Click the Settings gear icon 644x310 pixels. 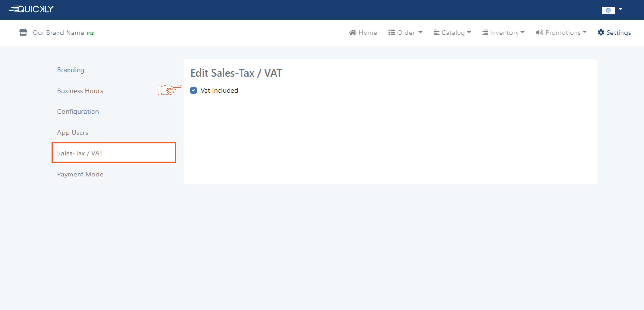(x=601, y=33)
